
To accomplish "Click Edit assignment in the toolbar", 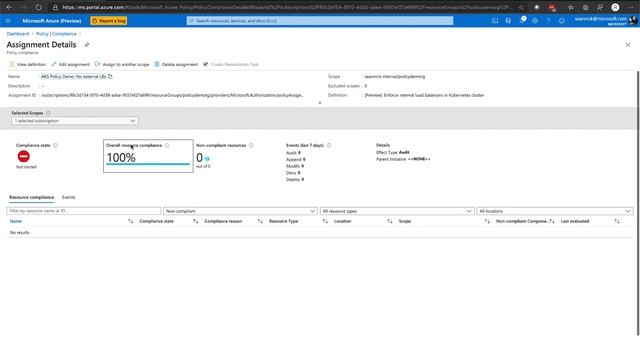I will (70, 64).
